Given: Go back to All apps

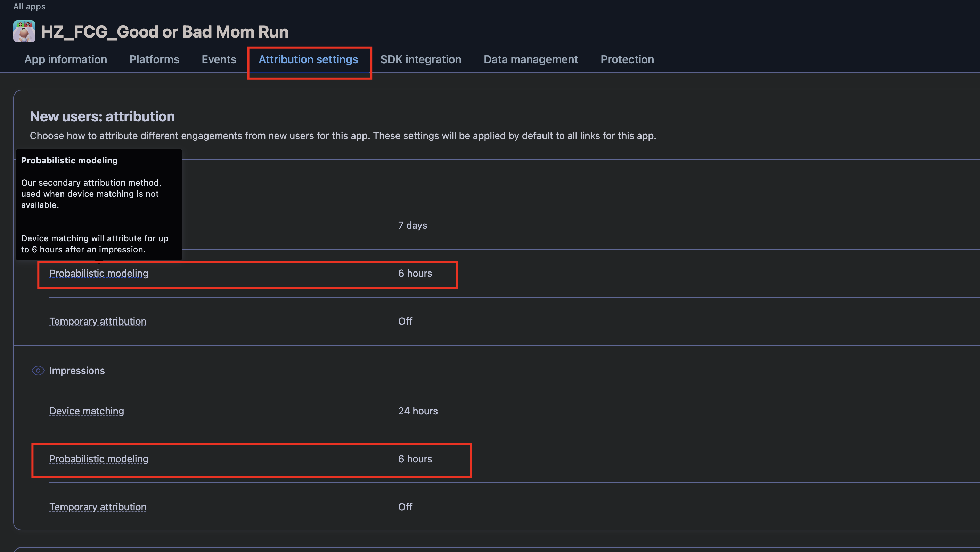Looking at the screenshot, I should tap(29, 7).
